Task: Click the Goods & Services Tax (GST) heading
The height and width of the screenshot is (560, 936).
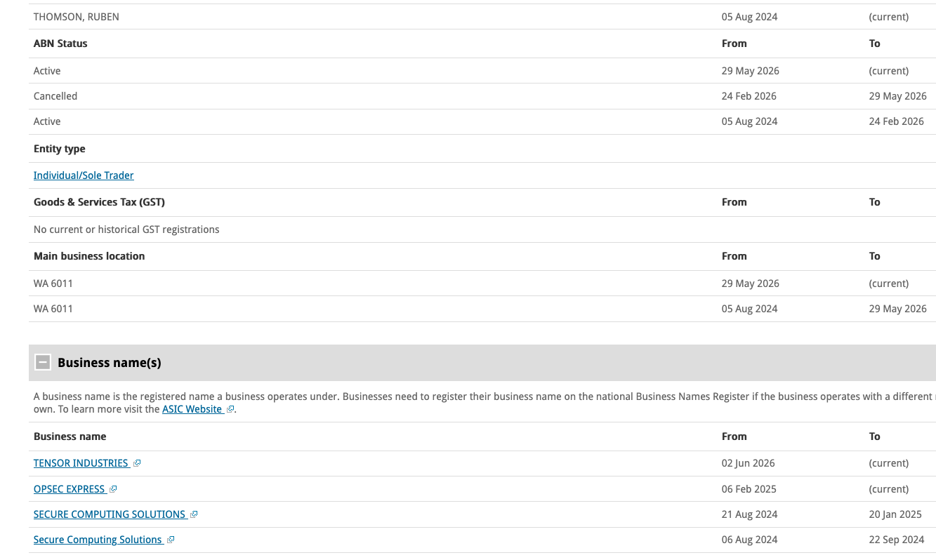Action: coord(99,202)
